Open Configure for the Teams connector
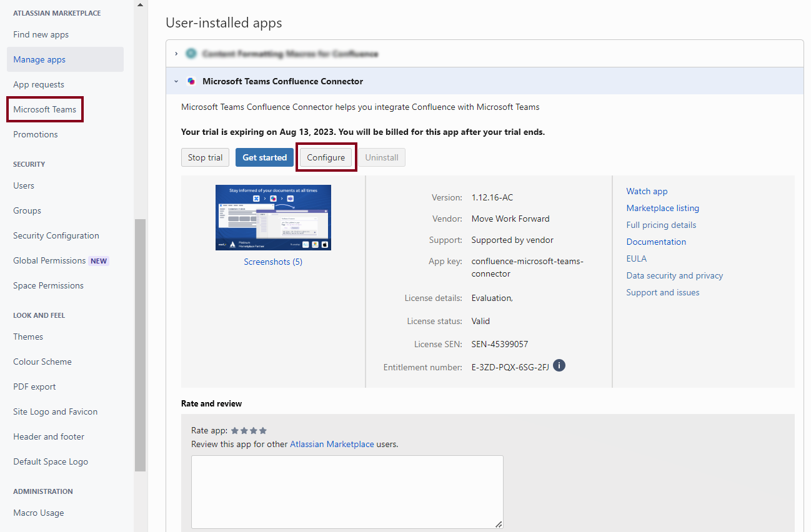 click(x=326, y=157)
